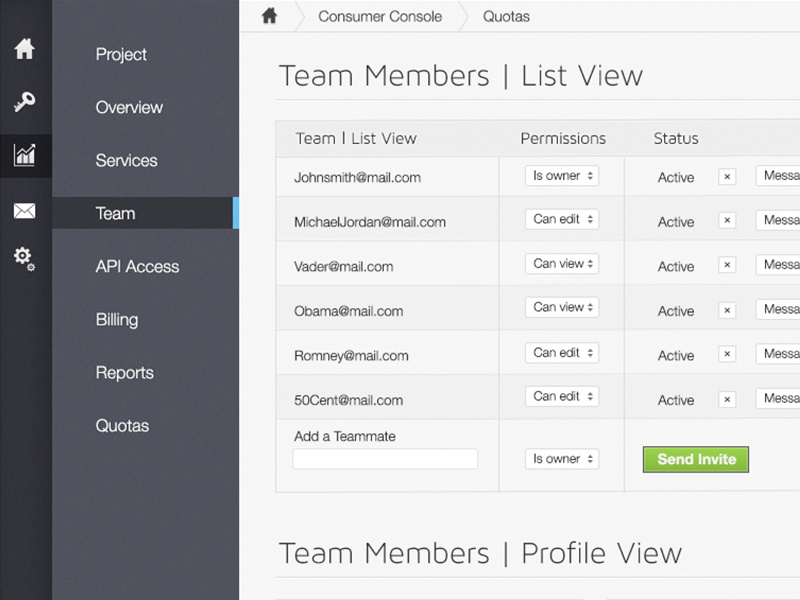Click the Send Invite button
The height and width of the screenshot is (600, 800).
point(695,459)
